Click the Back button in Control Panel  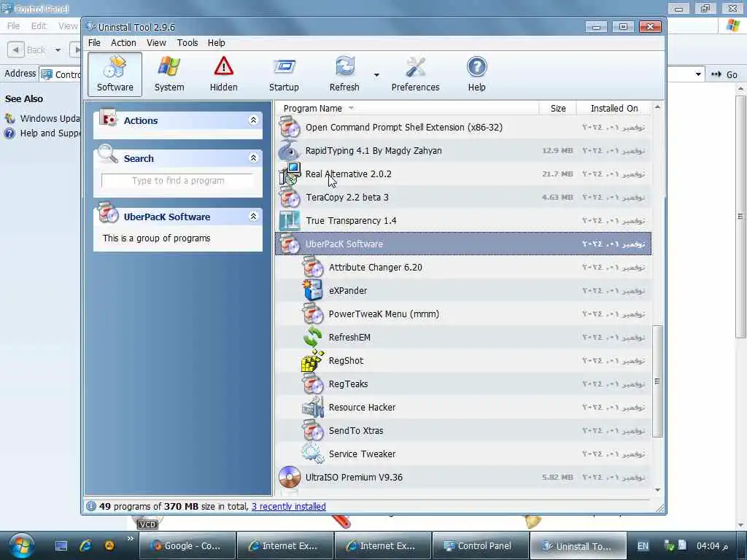[27, 50]
